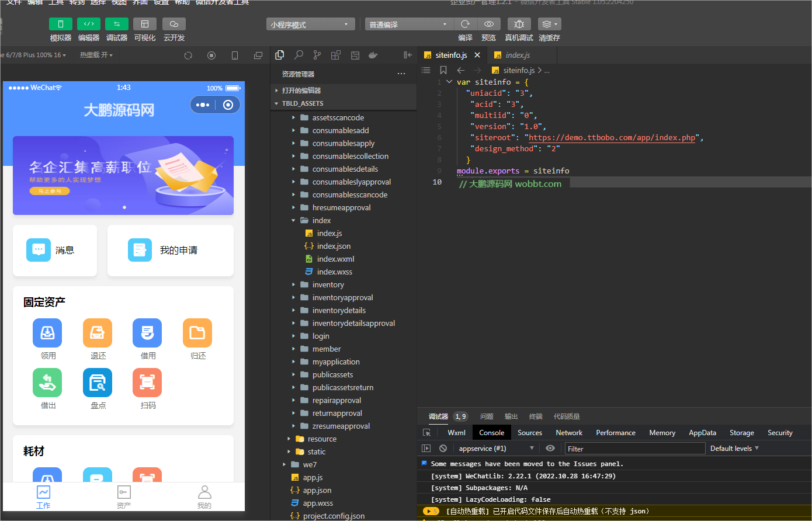Viewport: 812px width, 521px height.
Task: Open the search icon in editor sidebar
Action: click(299, 55)
